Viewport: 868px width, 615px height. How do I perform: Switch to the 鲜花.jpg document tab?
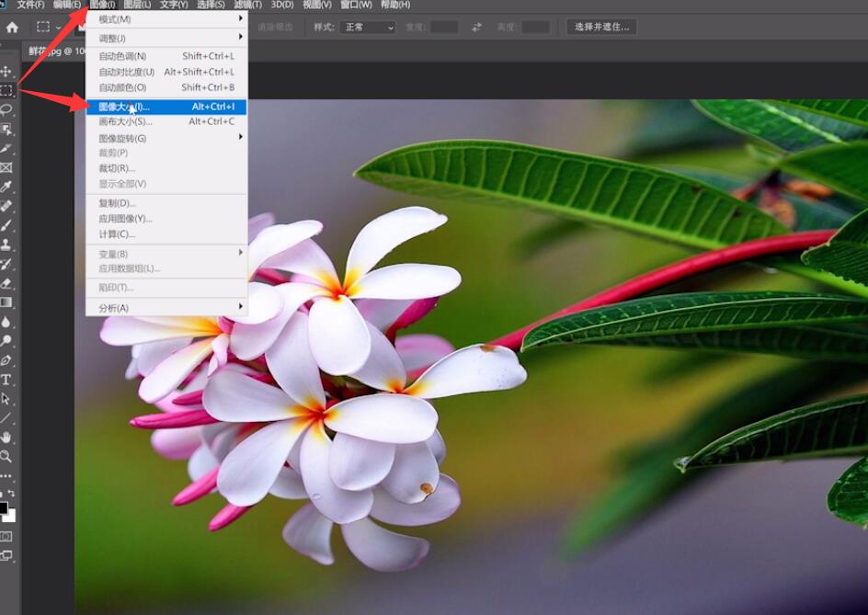click(54, 51)
